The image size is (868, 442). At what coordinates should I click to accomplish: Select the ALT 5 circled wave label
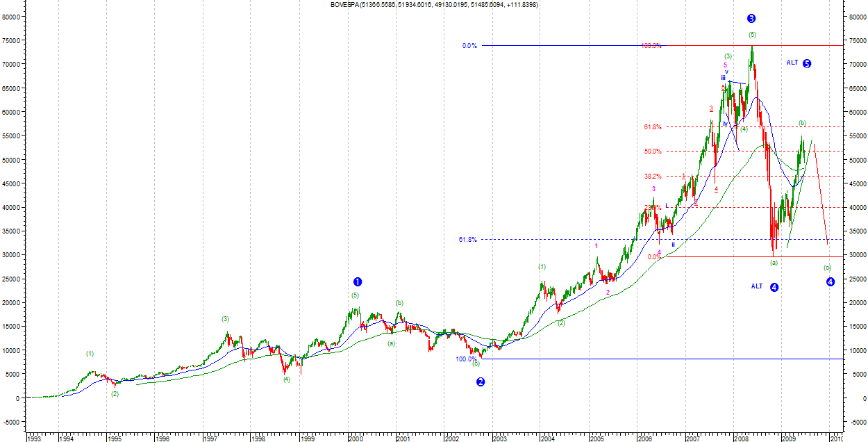click(x=799, y=63)
